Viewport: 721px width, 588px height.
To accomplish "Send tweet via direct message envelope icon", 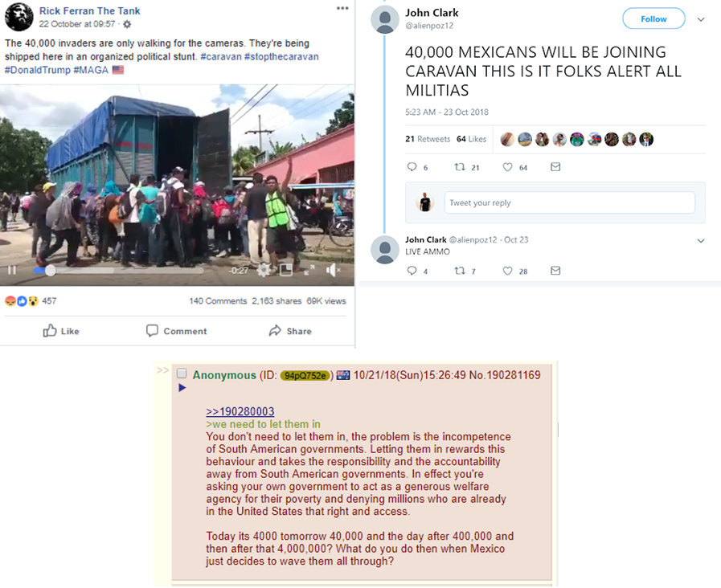I will (555, 167).
